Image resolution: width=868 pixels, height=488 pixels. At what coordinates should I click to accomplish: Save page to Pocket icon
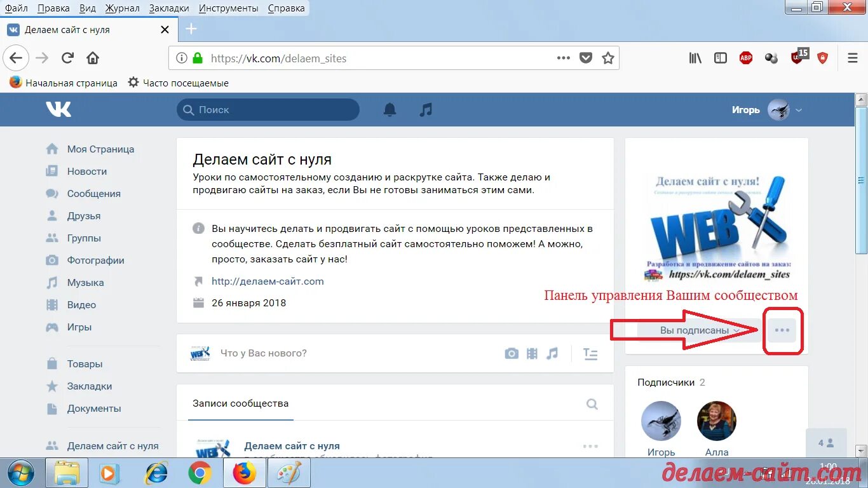click(586, 58)
